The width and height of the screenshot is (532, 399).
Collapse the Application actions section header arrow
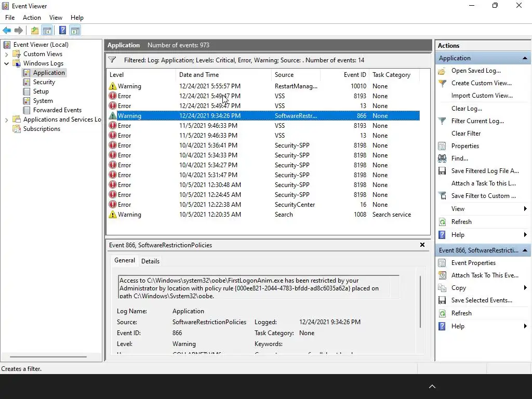click(525, 58)
